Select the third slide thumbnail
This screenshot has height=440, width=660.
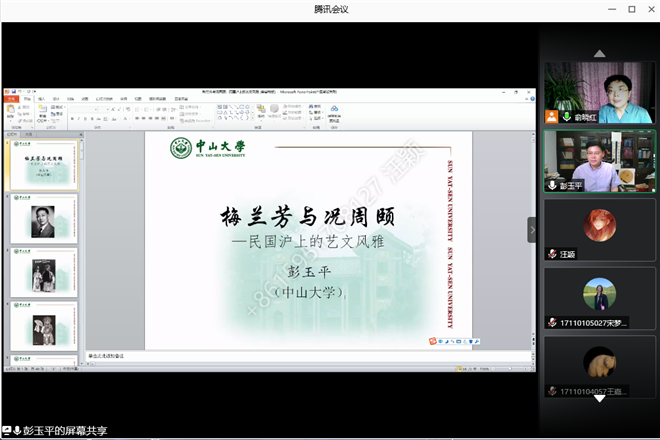[x=42, y=272]
